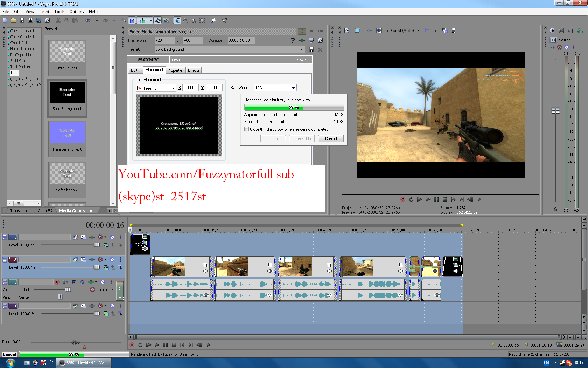Image resolution: width=588 pixels, height=368 pixels.
Task: Delete preset with the X icon
Action: click(x=320, y=49)
